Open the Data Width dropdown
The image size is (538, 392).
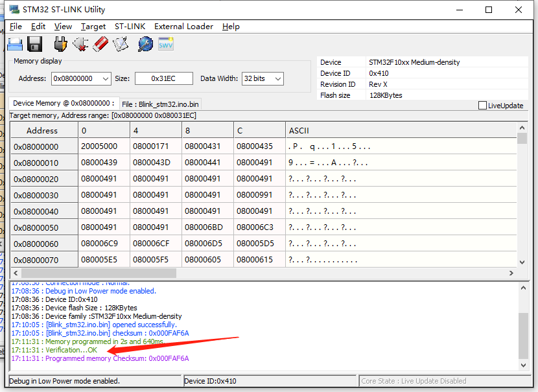click(x=278, y=78)
